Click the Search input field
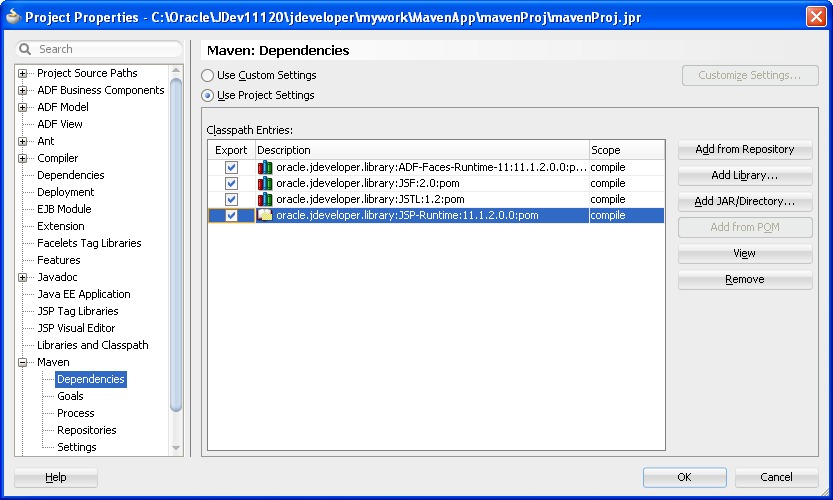Screen dimensions: 833x500 (99, 49)
